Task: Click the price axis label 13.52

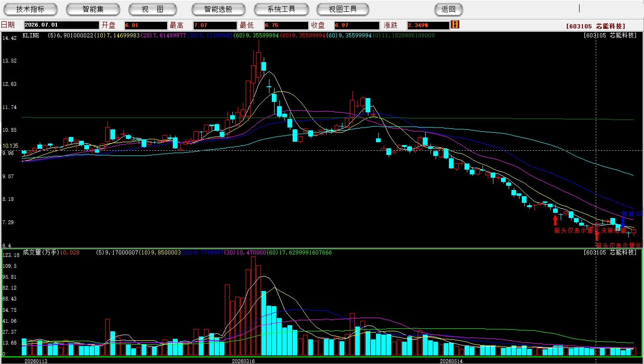Action: tap(9, 61)
